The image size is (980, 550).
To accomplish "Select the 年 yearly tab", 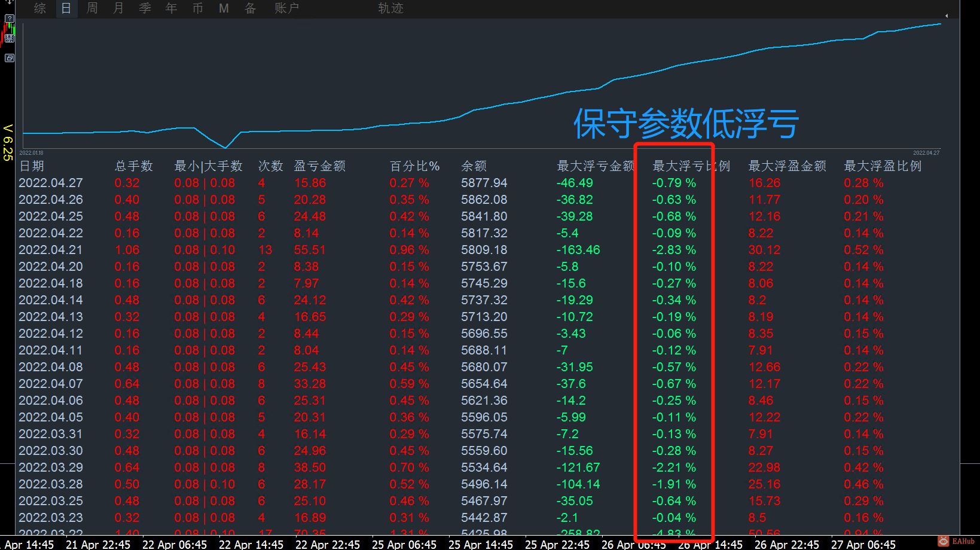I will point(170,8).
